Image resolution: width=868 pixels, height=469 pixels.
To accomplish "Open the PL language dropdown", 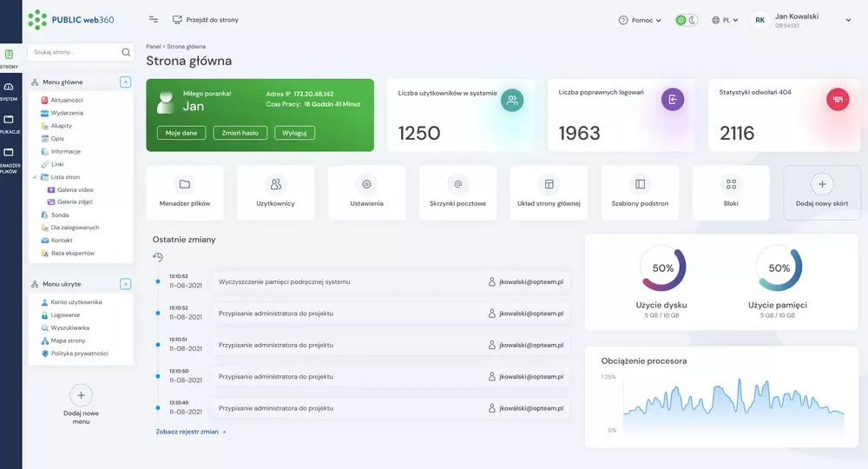I will pos(724,20).
